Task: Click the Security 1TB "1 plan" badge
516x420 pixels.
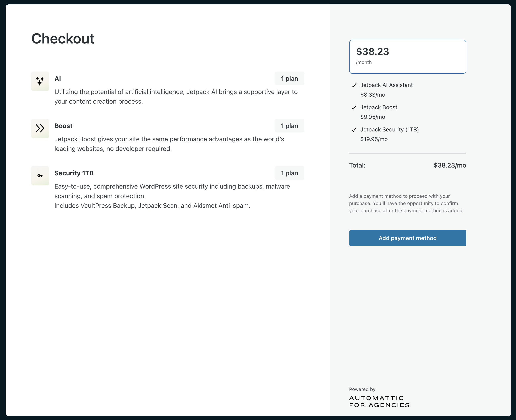Action: (289, 173)
